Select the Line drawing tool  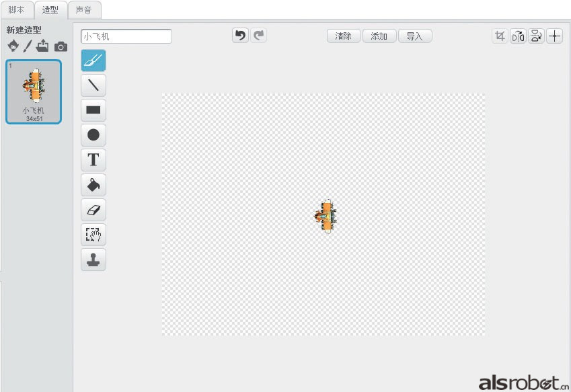coord(93,85)
